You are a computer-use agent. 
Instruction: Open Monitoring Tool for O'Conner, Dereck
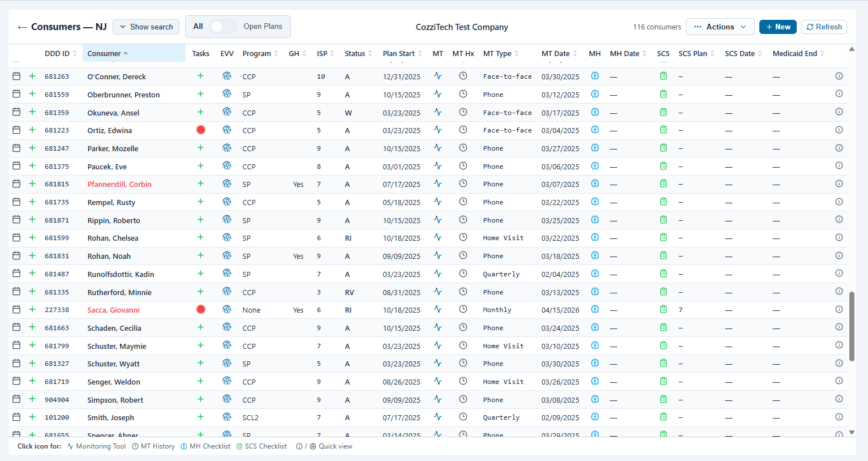coord(437,75)
